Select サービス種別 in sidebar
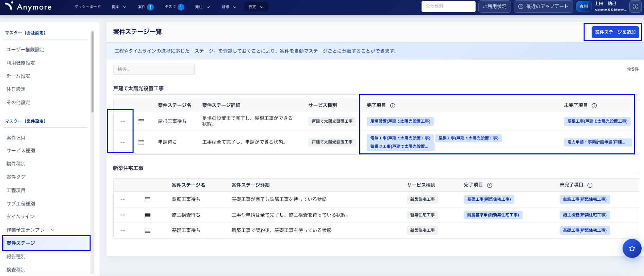Screen dimensions: 644x276 coord(21,151)
